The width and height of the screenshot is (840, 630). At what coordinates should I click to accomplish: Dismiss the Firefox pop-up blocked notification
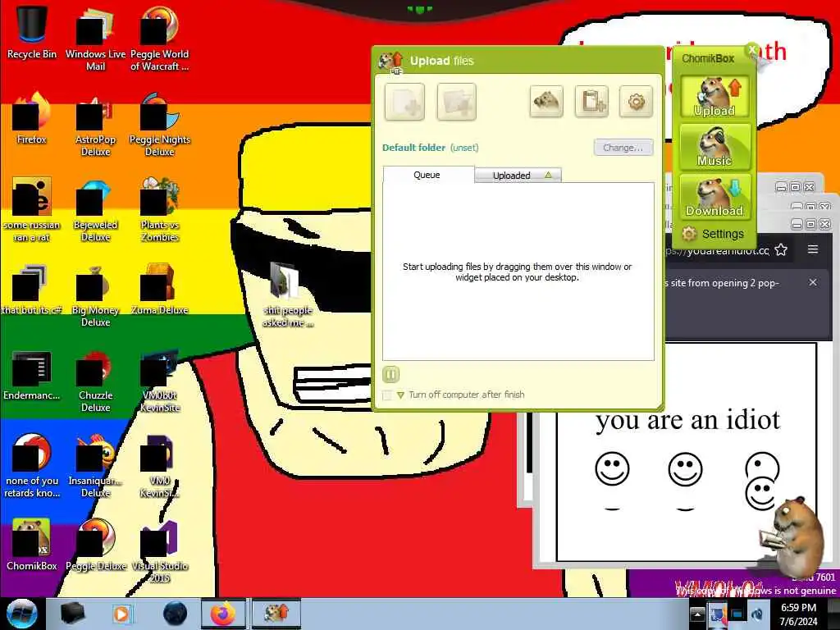813,282
